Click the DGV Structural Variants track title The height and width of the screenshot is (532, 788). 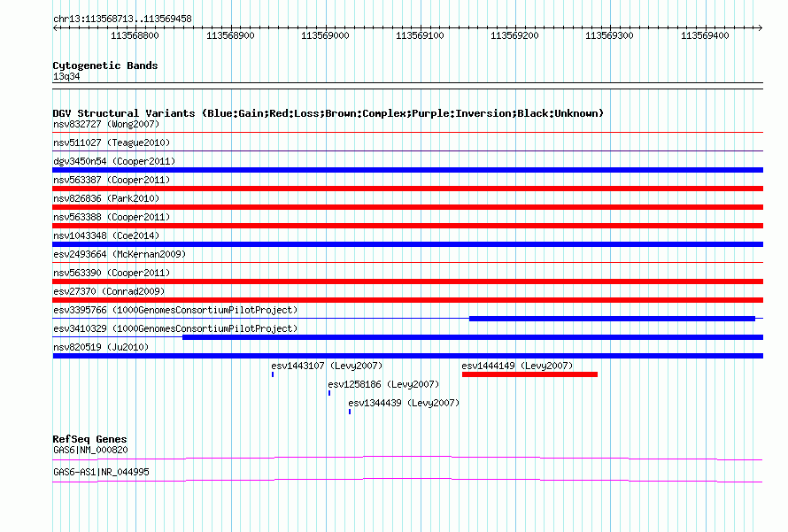328,113
